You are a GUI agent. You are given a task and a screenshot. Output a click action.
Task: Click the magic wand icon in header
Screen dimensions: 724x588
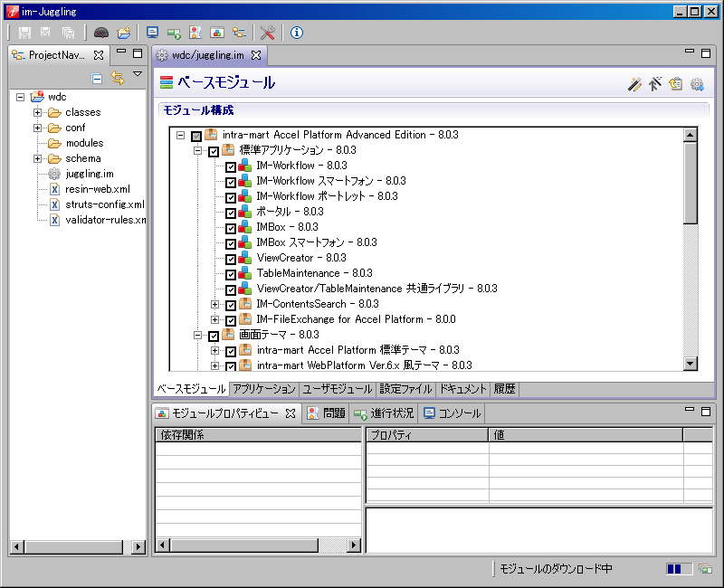tap(635, 84)
